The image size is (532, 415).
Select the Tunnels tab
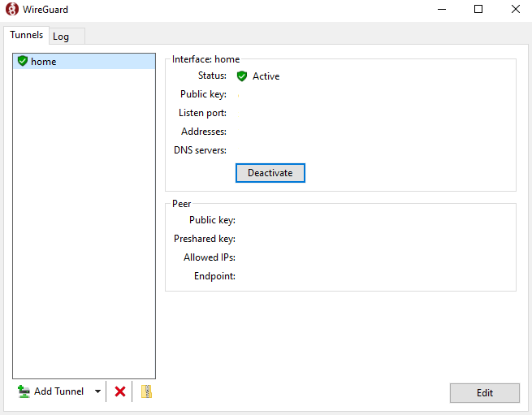coord(26,36)
